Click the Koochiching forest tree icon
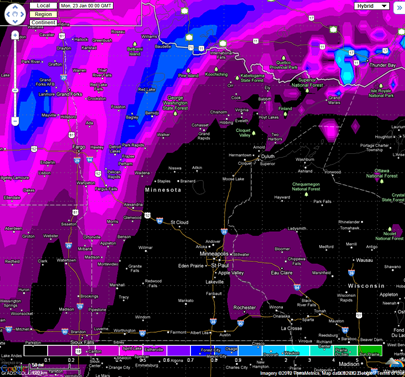Image resolution: width=405 pixels, height=377 pixels. pos(216,69)
